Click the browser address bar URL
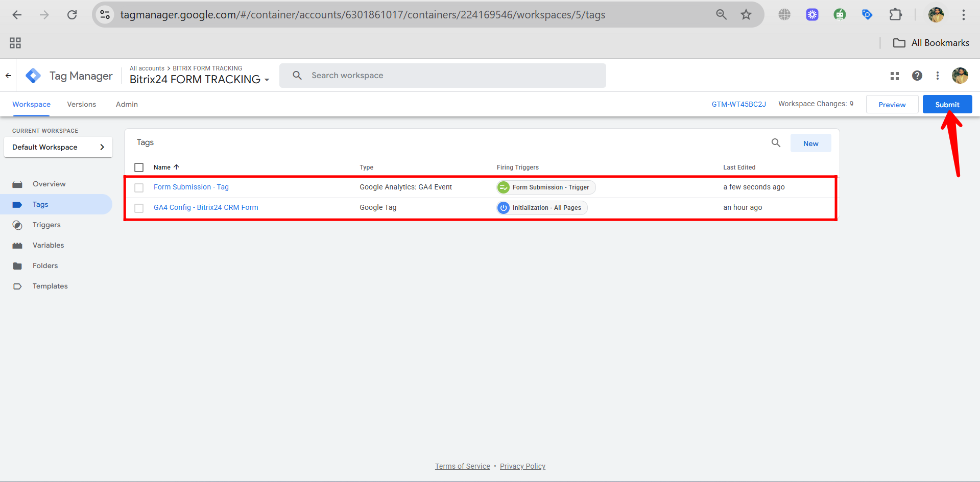Viewport: 980px width, 482px height. (x=363, y=15)
